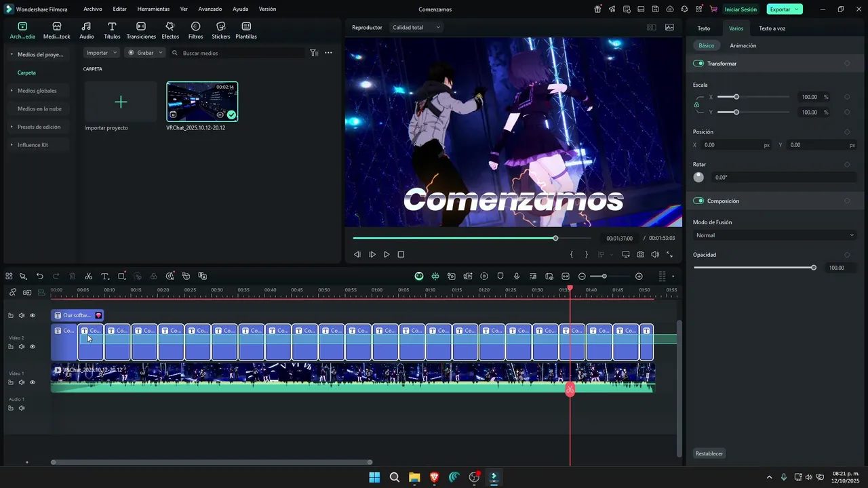Switch to the Animación sub-tab
The width and height of the screenshot is (868, 488).
click(x=743, y=45)
